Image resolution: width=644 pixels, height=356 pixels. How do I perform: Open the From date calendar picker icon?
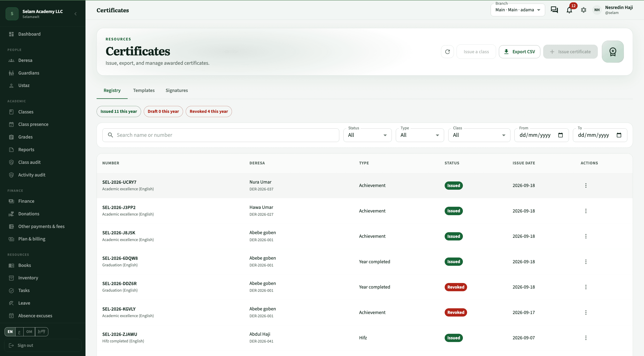click(560, 135)
